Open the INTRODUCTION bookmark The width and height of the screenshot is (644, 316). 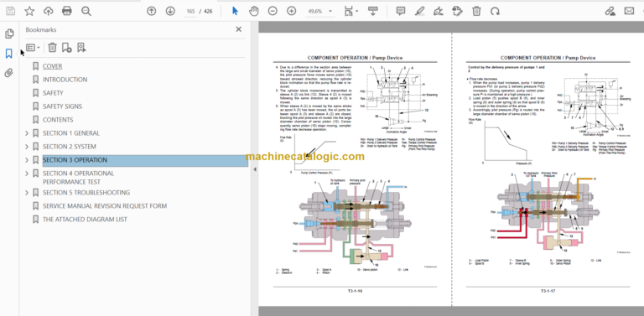point(65,80)
